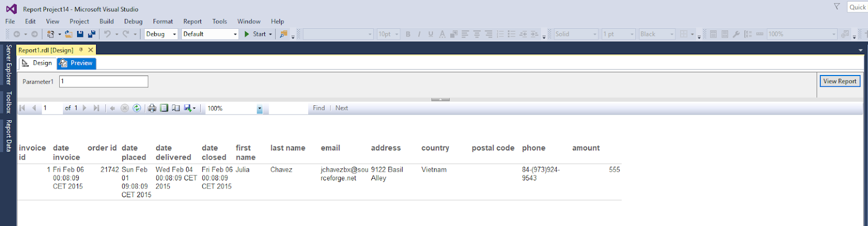The image size is (868, 226).
Task: Open the File menu
Action: (x=10, y=21)
